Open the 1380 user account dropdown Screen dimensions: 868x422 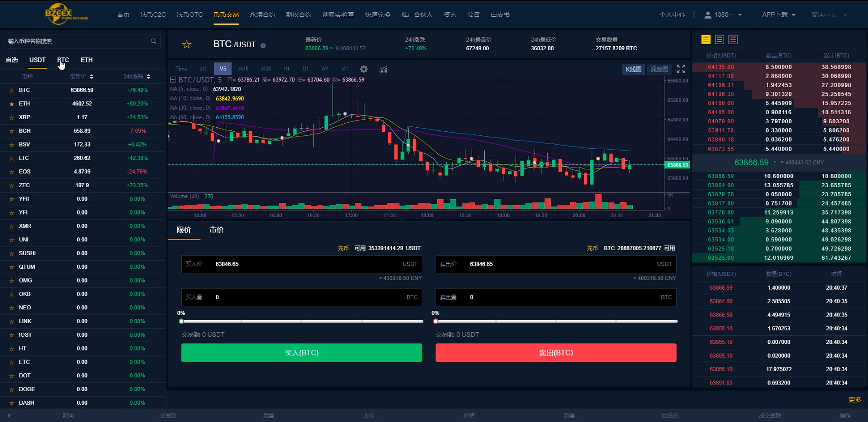pyautogui.click(x=723, y=15)
